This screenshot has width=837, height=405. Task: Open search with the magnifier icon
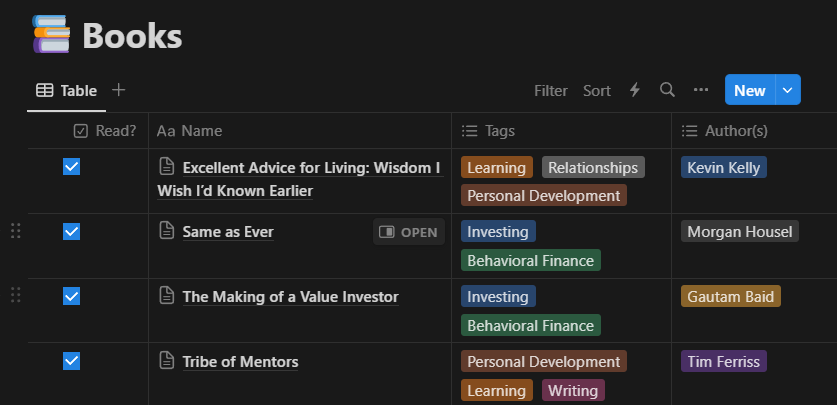[667, 90]
